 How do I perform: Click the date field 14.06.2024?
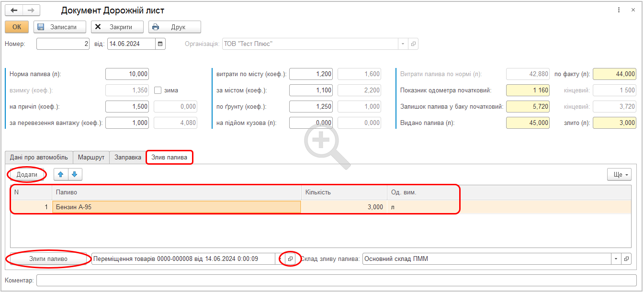coord(132,44)
